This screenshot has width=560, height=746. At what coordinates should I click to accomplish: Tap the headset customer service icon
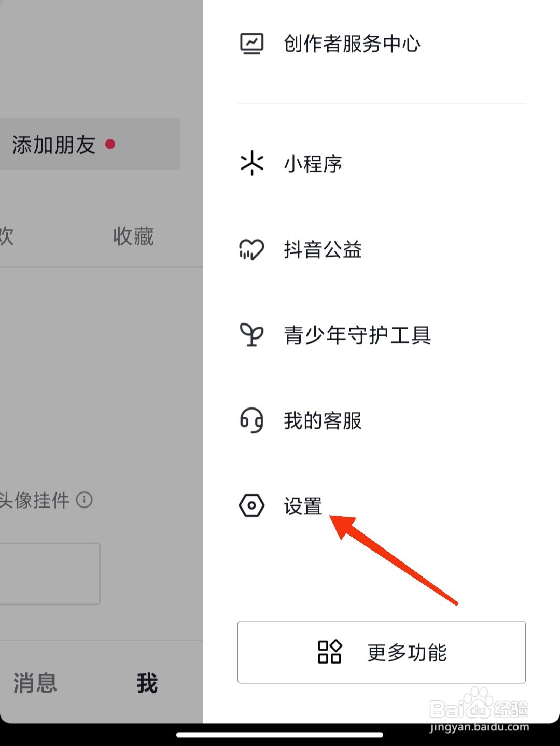(251, 420)
